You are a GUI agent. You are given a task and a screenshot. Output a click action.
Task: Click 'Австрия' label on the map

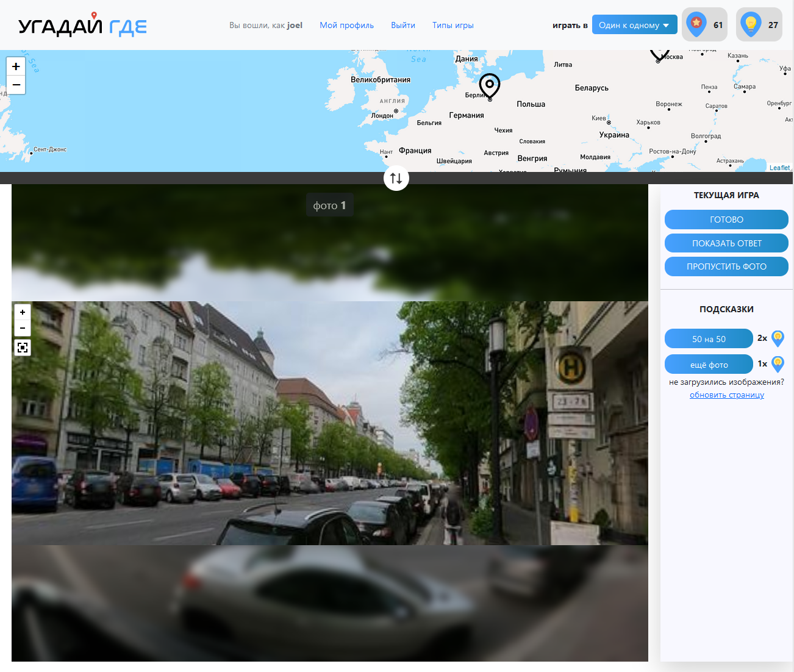tap(496, 153)
